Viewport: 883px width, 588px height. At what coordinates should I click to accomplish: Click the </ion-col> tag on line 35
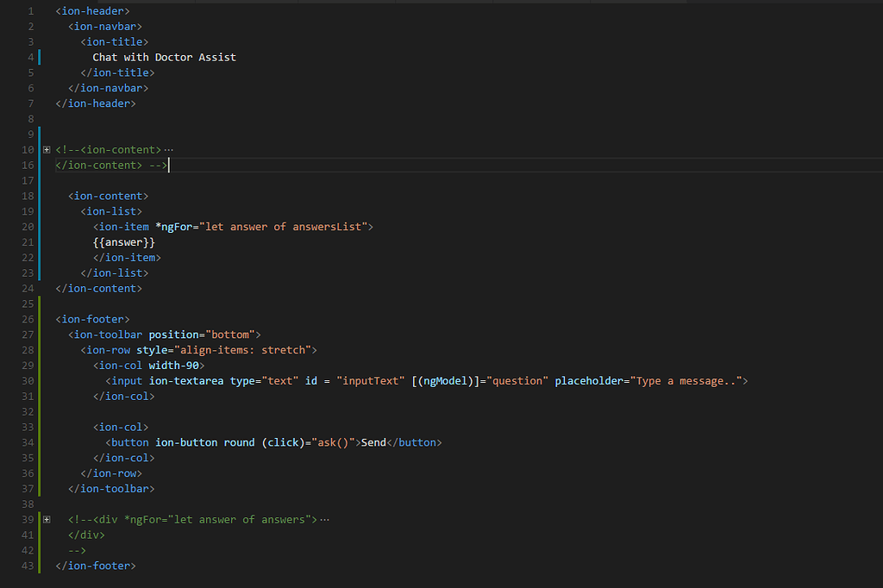coord(124,458)
